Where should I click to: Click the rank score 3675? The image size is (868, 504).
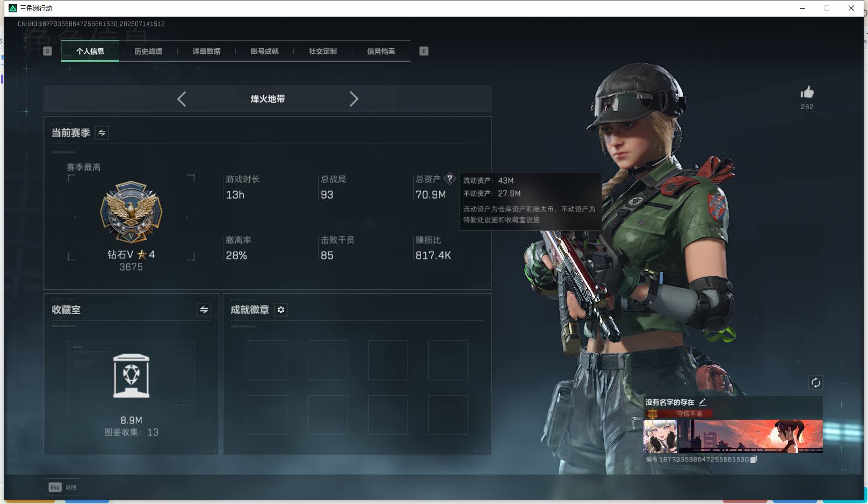pos(131,267)
